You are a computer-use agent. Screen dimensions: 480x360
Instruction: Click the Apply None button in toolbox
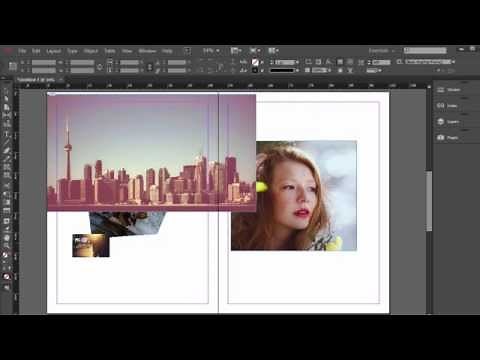pos(6,277)
